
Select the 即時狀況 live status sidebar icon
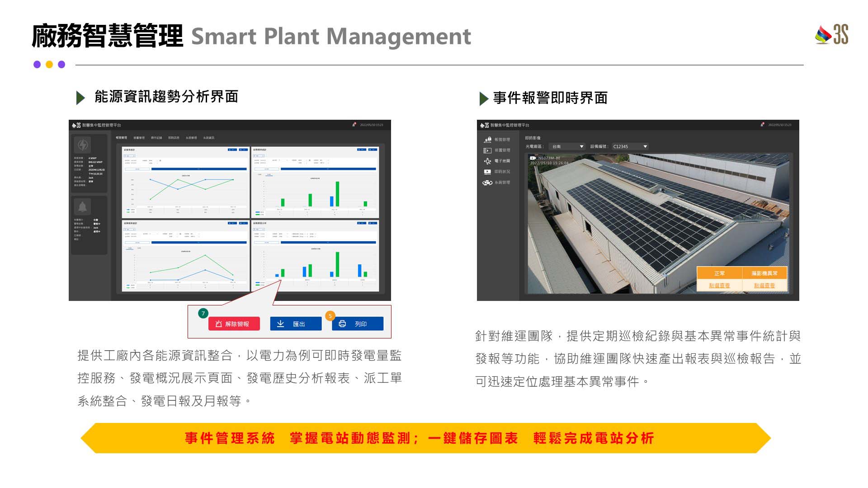[x=487, y=172]
